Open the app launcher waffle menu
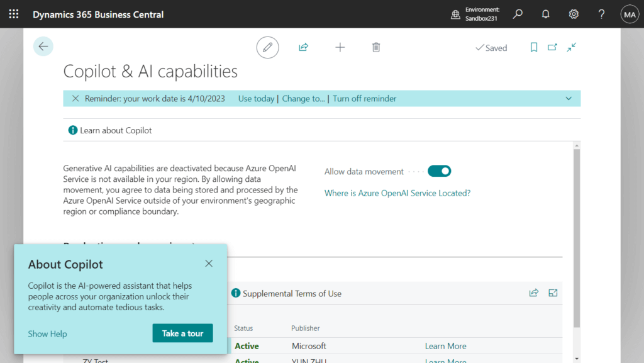This screenshot has width=644, height=363. click(14, 14)
